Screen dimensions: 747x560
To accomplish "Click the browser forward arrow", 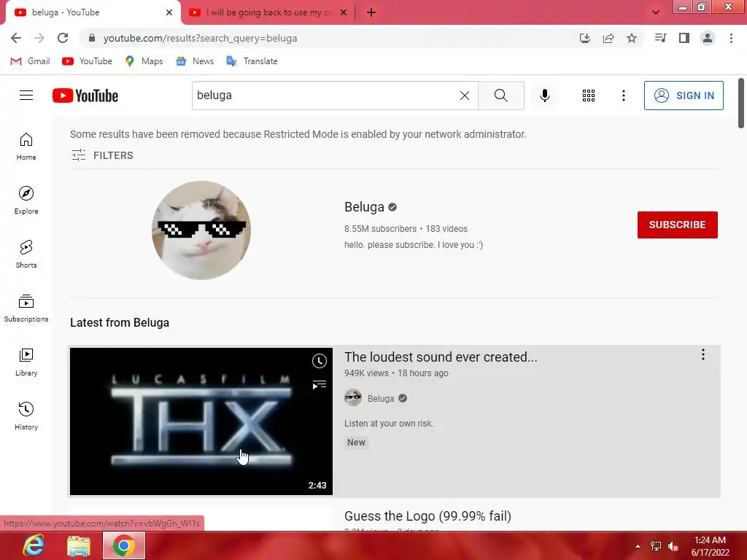I will click(39, 38).
